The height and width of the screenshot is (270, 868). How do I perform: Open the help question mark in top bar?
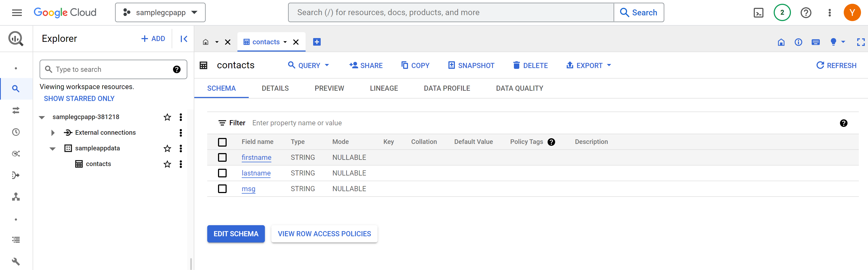(806, 13)
